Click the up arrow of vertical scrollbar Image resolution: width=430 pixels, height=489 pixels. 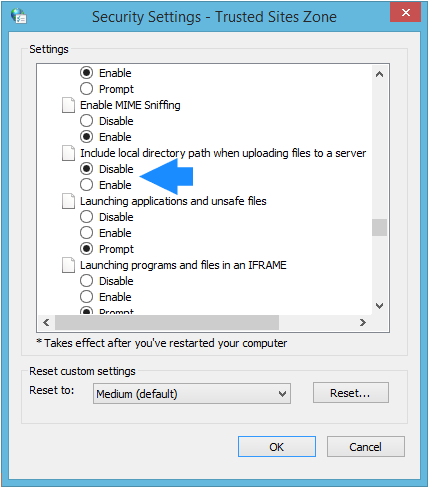click(x=379, y=74)
